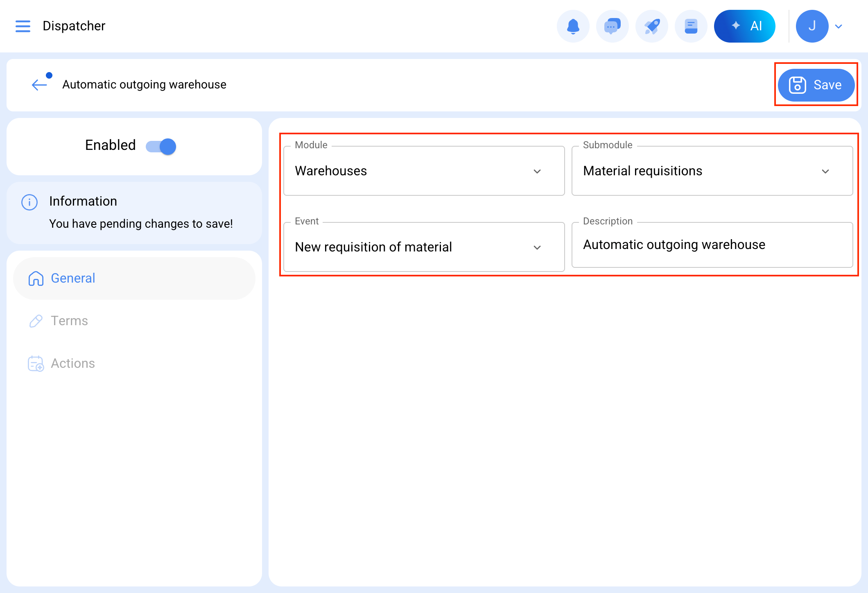This screenshot has width=868, height=593.
Task: Open the Actions tab
Action: coord(134,364)
